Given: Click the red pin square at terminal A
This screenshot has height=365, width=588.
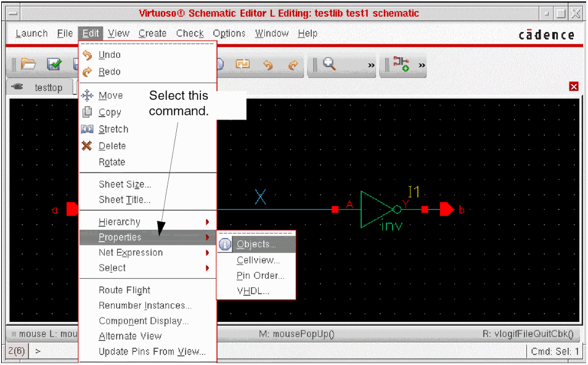Looking at the screenshot, I should [x=335, y=210].
